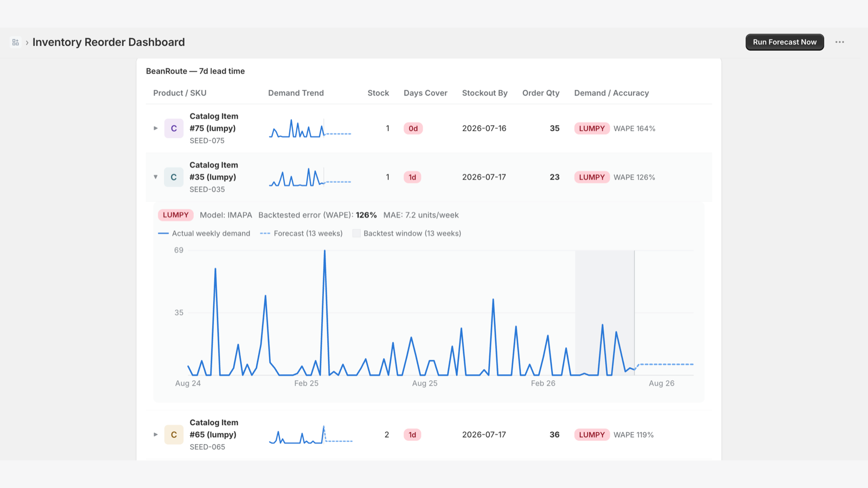This screenshot has height=488, width=868.
Task: Expand the Catalog Item #65 row
Action: (x=156, y=435)
